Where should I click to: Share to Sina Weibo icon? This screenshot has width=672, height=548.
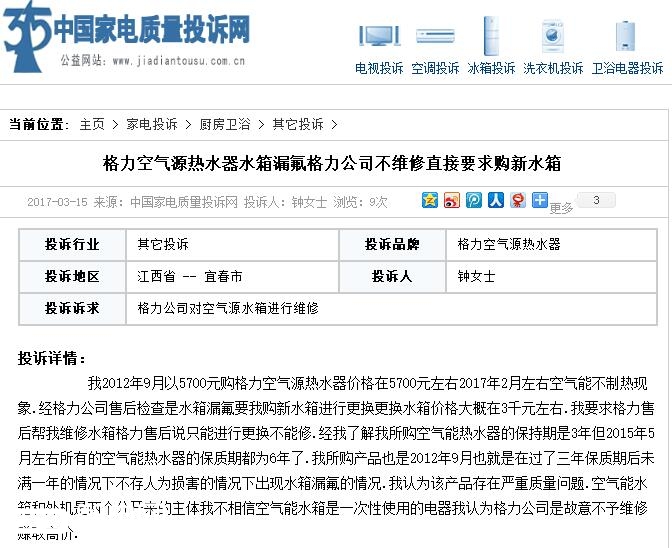[x=452, y=200]
